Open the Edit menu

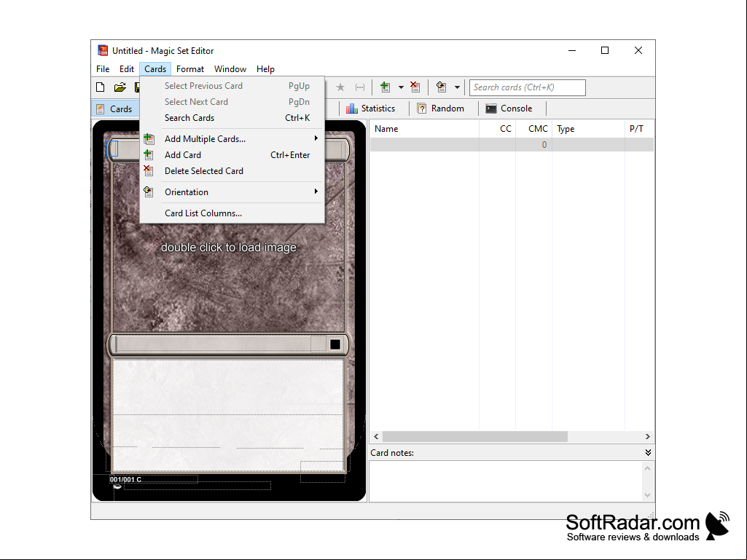(x=127, y=69)
